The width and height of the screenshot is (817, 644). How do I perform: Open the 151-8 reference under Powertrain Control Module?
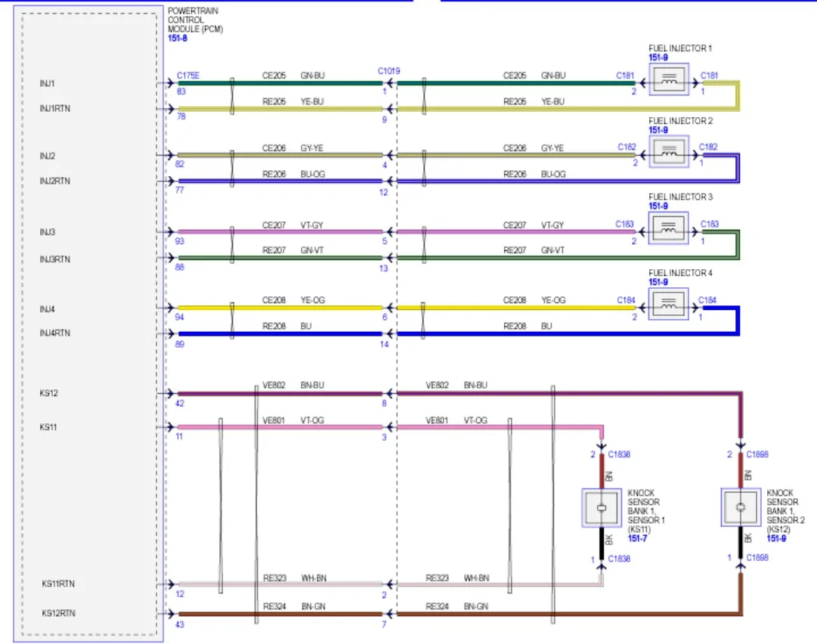178,39
